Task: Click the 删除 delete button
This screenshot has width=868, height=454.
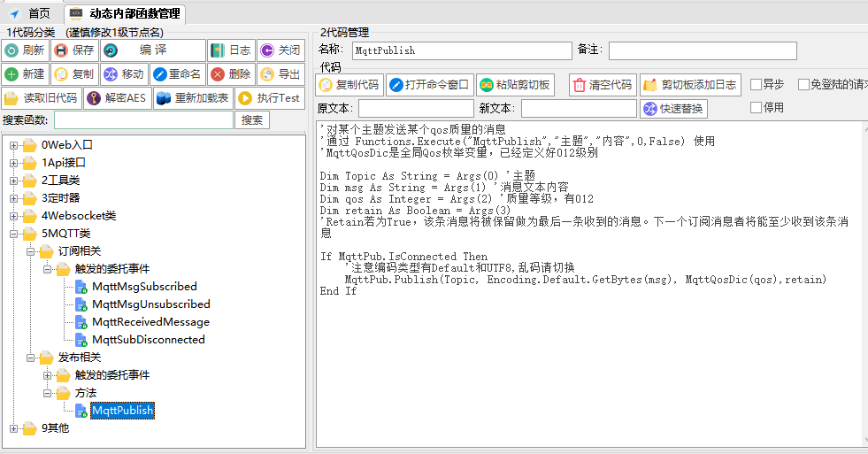Action: pos(232,74)
